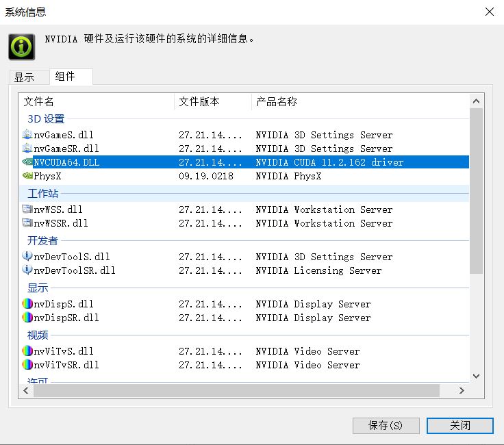Click the horizontal scrollbar thumb

pyautogui.click(x=236, y=390)
